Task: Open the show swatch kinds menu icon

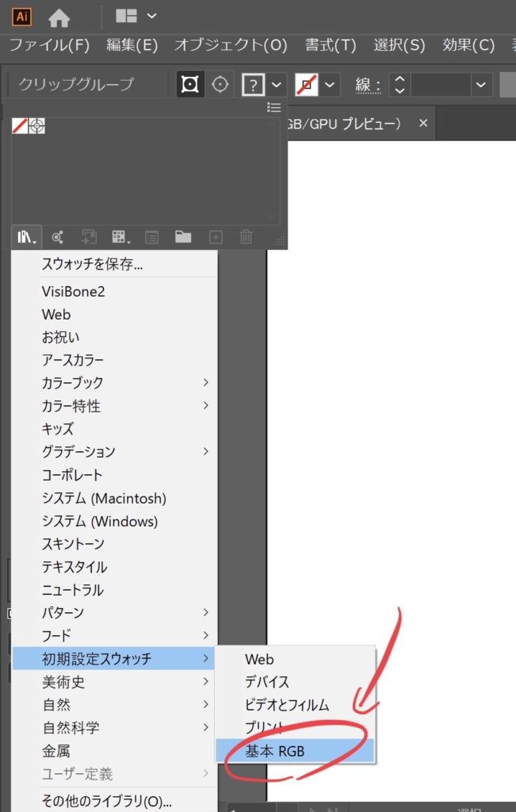Action: pos(120,237)
